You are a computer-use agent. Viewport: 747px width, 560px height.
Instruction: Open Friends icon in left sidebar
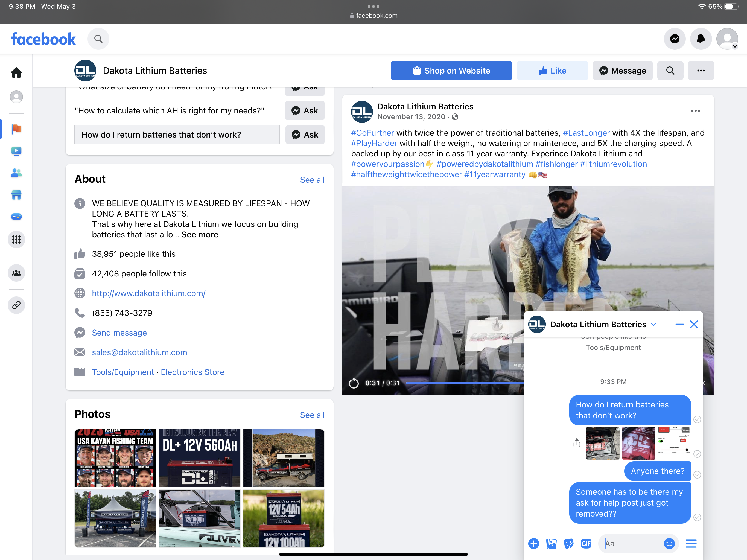pyautogui.click(x=16, y=173)
